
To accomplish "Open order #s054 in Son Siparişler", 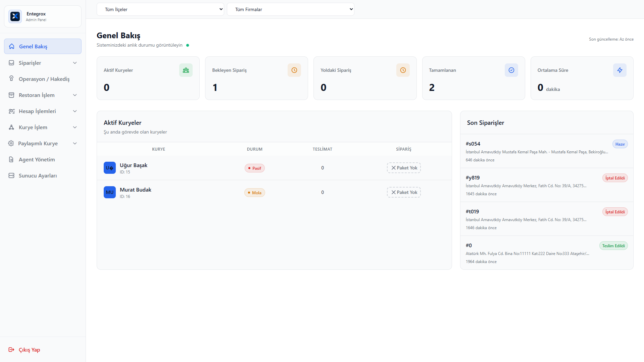I will pos(547,151).
